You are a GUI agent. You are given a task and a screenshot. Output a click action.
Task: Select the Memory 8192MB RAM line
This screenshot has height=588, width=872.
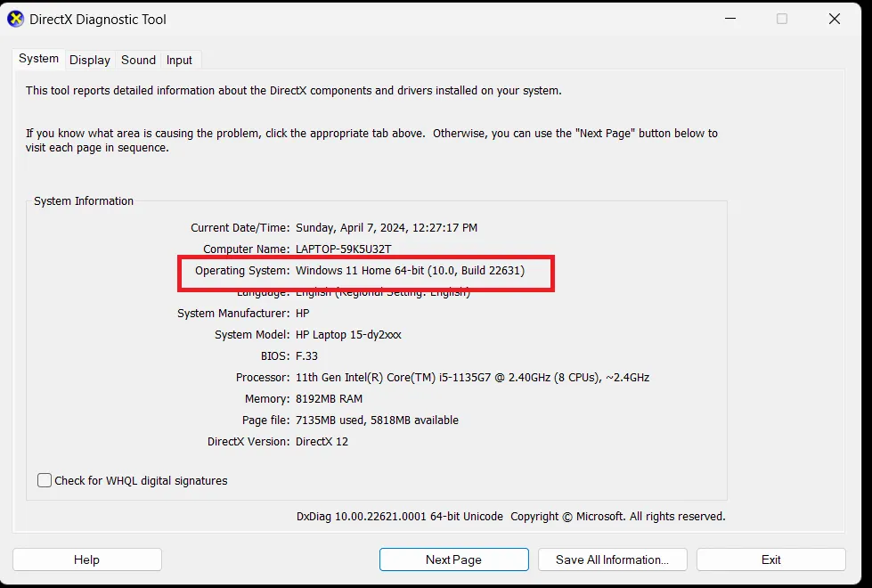pyautogui.click(x=328, y=398)
